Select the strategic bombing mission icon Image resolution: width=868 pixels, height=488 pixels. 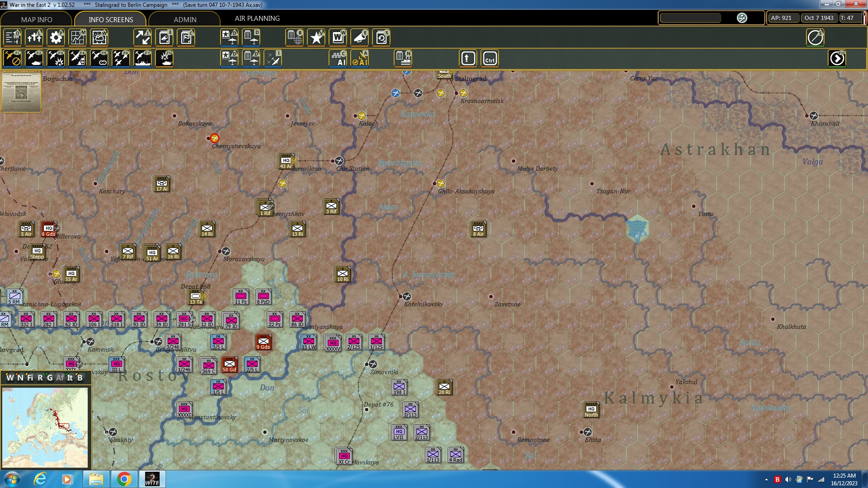77,58
